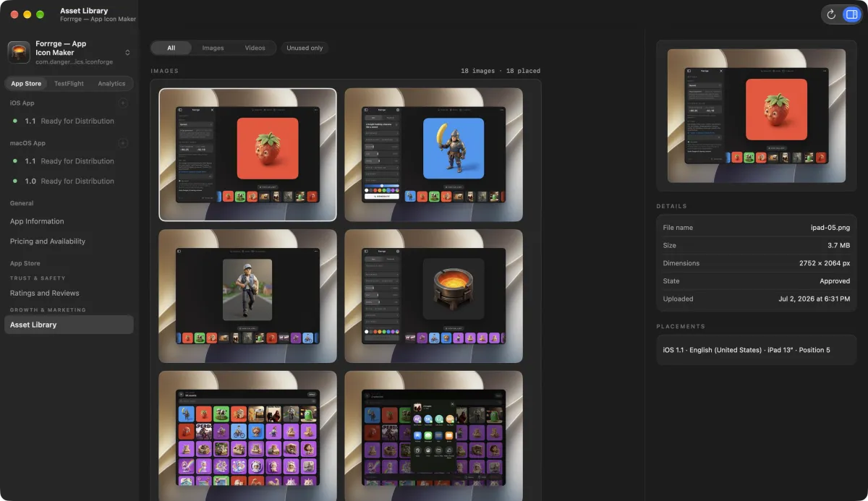The height and width of the screenshot is (501, 868).
Task: Select the knight with banana screenshot thumbnail
Action: pyautogui.click(x=433, y=154)
